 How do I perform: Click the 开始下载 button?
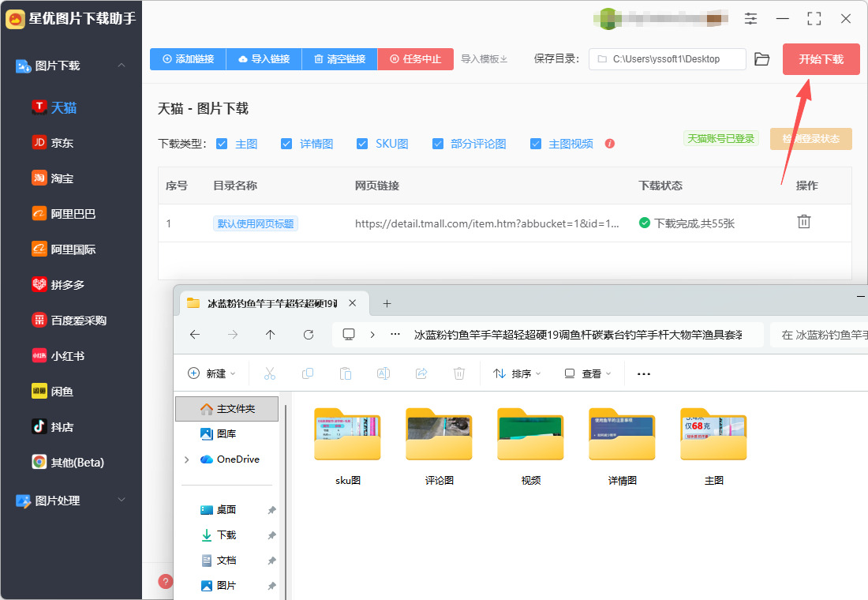click(x=821, y=59)
